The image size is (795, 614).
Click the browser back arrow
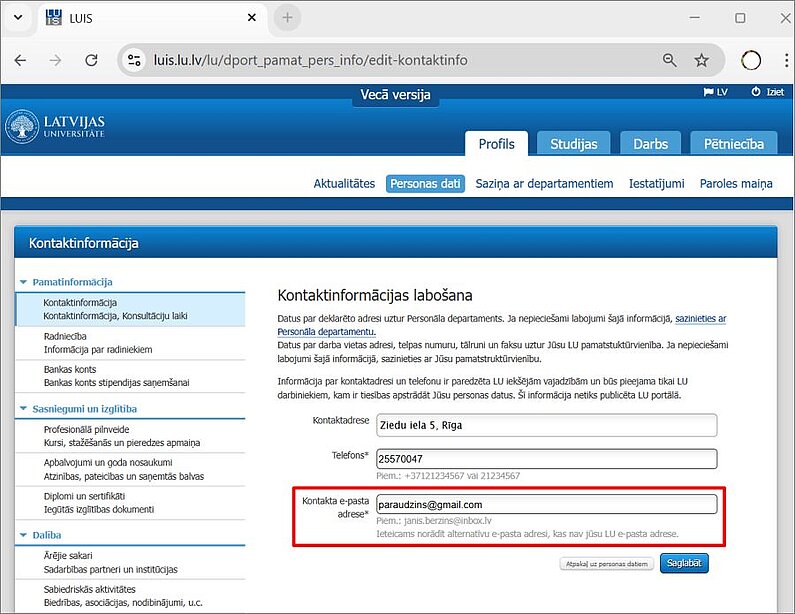[20, 60]
